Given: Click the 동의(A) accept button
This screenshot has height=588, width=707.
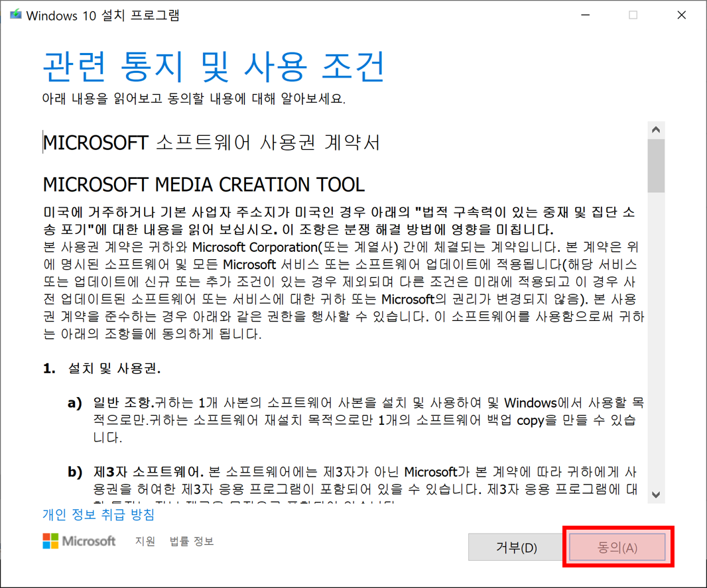Looking at the screenshot, I should point(617,547).
